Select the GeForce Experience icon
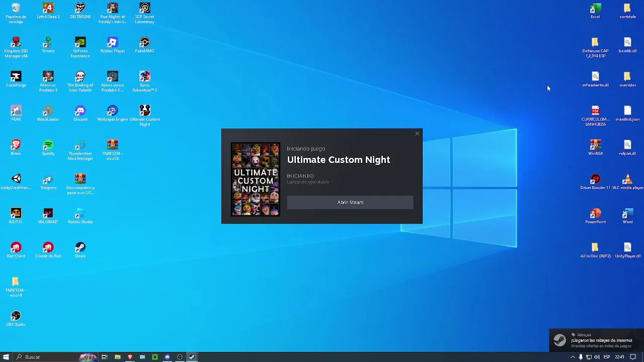Screen dimensions: 644x362 [x=80, y=48]
